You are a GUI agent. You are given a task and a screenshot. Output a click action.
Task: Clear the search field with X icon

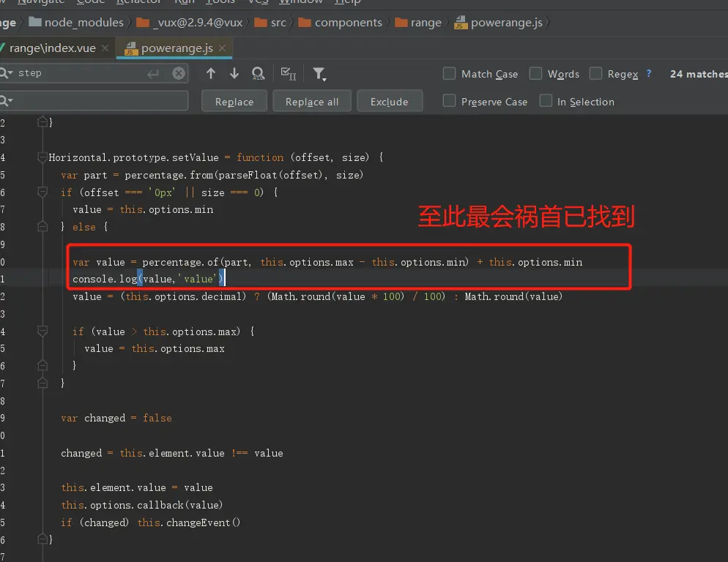[x=179, y=73]
